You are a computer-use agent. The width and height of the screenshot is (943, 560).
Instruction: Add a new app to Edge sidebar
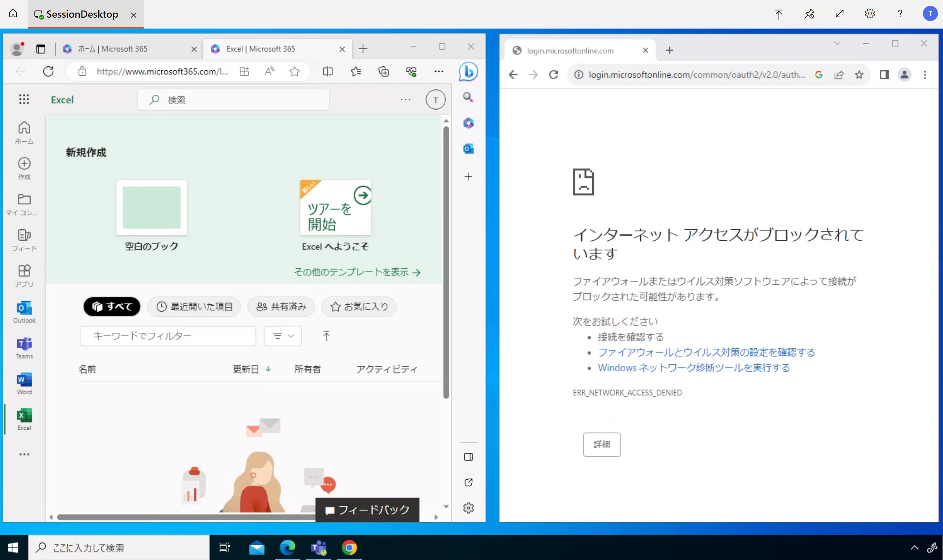click(468, 176)
